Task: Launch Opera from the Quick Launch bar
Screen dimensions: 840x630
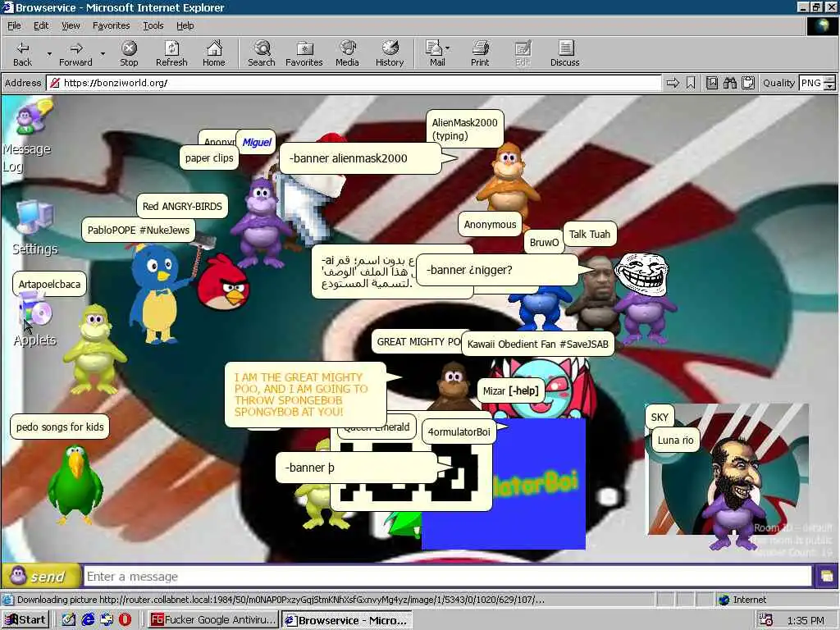Action: pos(125,620)
